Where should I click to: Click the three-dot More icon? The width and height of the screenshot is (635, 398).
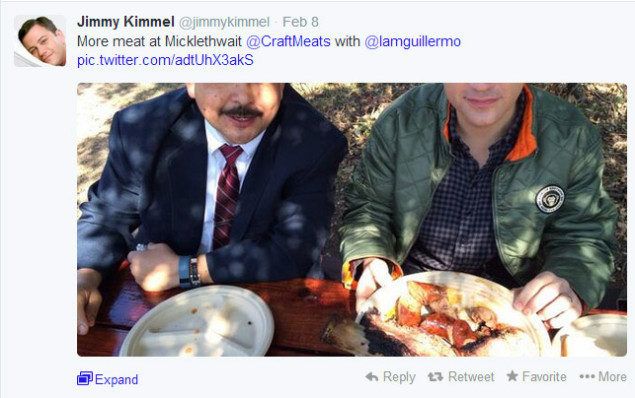point(587,377)
